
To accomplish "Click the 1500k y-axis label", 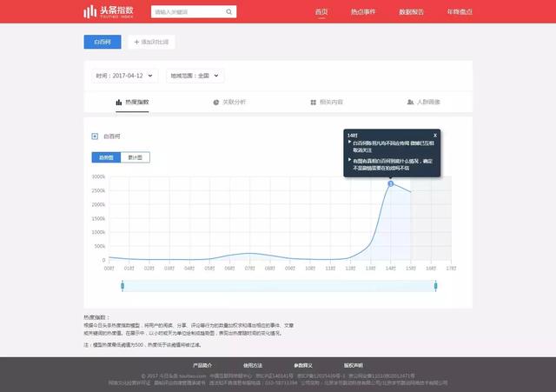I will pyautogui.click(x=98, y=218).
